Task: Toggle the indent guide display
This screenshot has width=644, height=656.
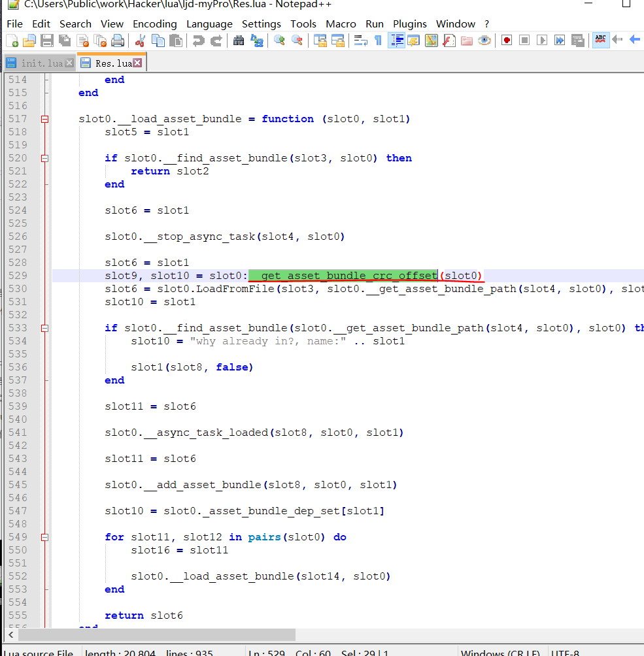Action: (396, 41)
